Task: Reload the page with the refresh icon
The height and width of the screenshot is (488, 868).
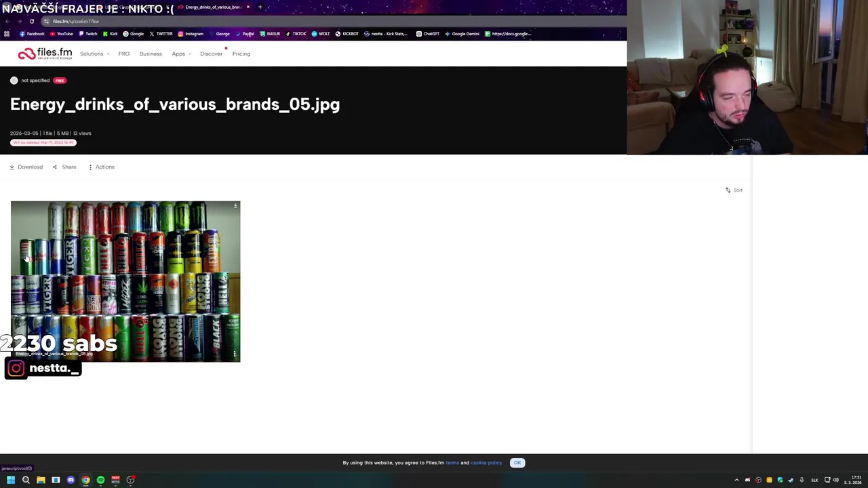Action: (x=31, y=22)
